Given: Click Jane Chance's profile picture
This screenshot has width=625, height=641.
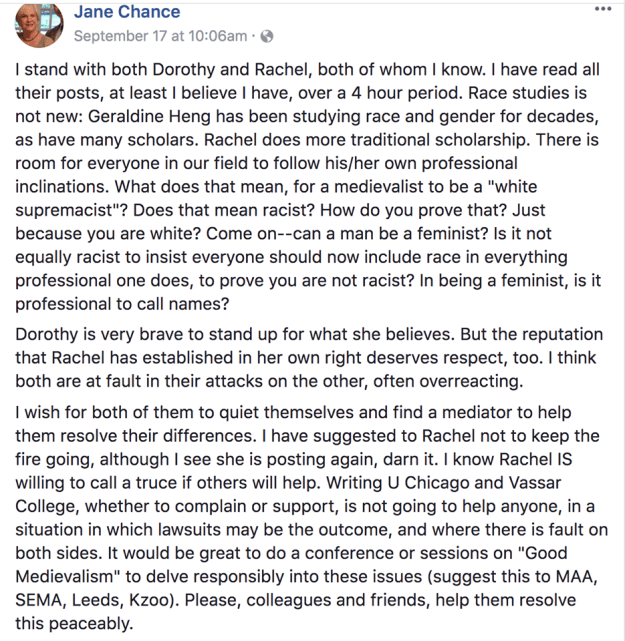Looking at the screenshot, I should 37,24.
